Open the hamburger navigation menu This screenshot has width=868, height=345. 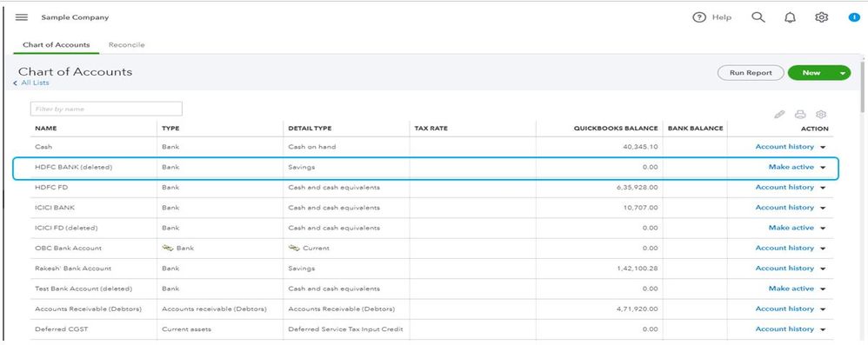coord(22,17)
